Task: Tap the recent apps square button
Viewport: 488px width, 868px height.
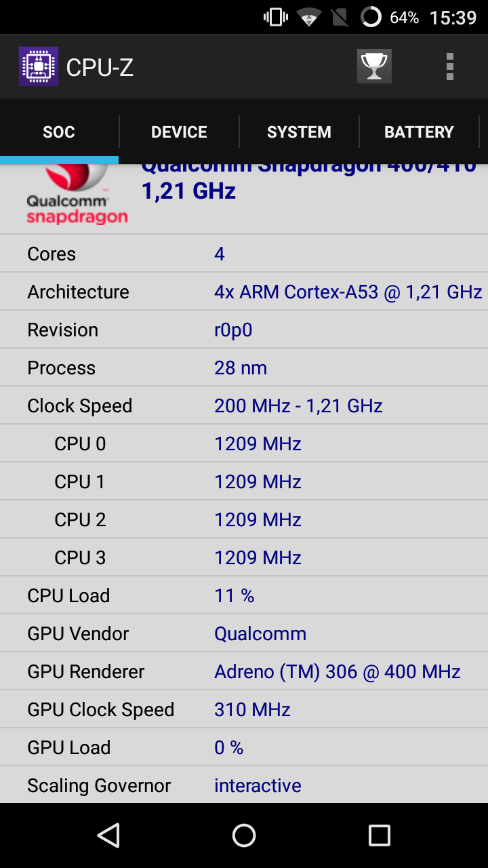Action: tap(380, 835)
